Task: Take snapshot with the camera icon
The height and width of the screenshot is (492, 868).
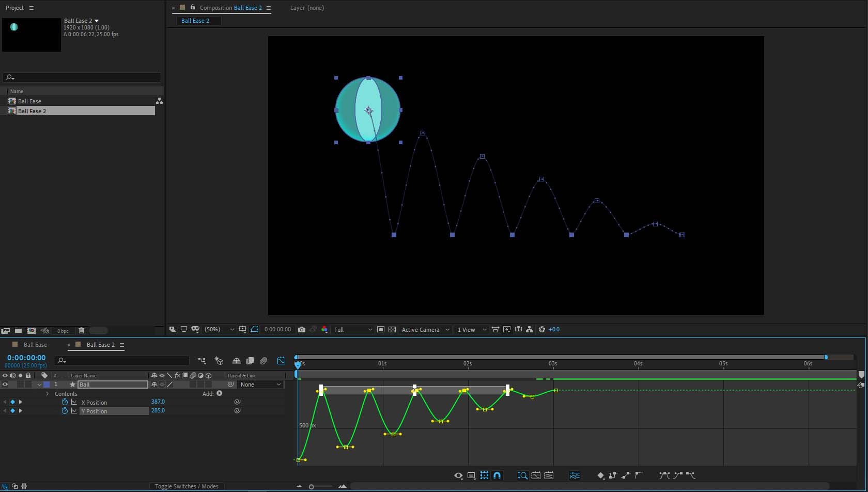Action: 302,329
